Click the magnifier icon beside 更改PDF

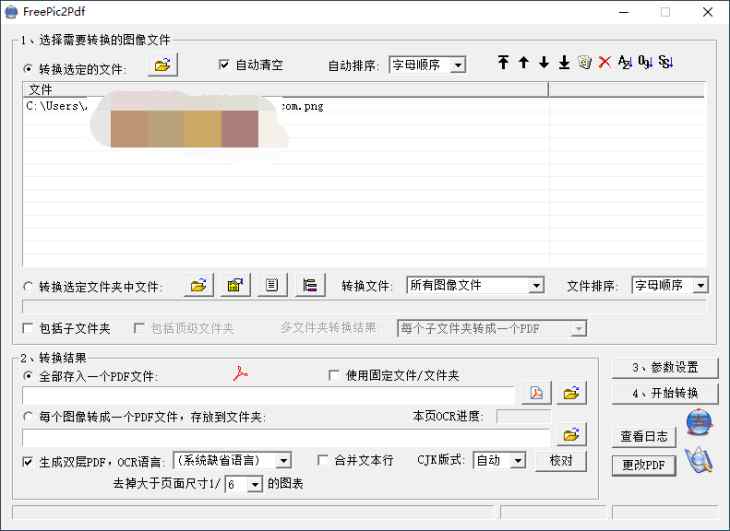coord(699,460)
